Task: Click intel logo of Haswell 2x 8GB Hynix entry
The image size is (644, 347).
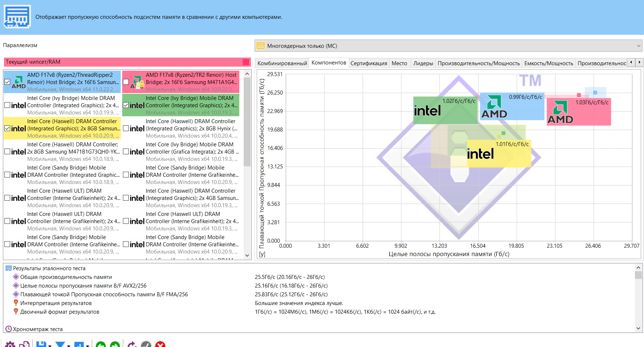Action: coord(137,129)
